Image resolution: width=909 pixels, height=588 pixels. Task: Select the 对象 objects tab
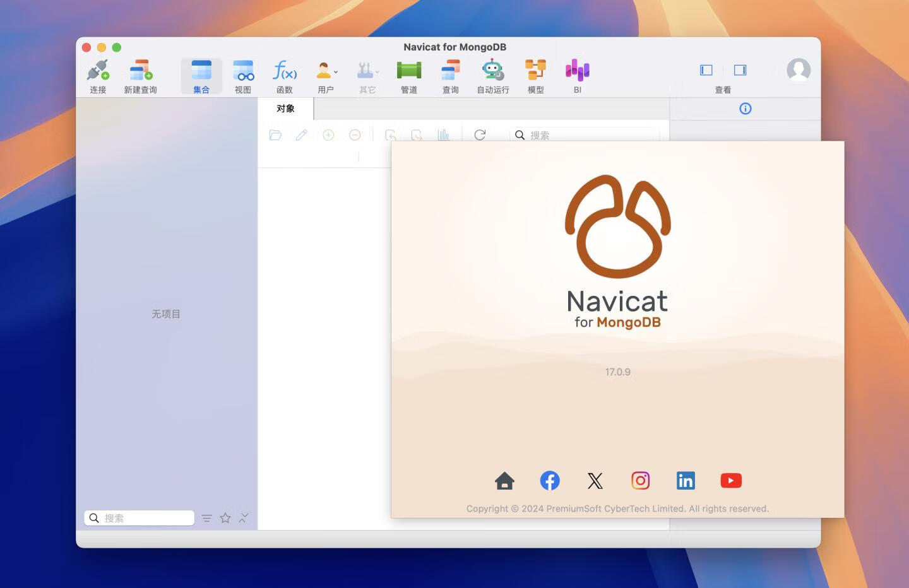pyautogui.click(x=285, y=109)
